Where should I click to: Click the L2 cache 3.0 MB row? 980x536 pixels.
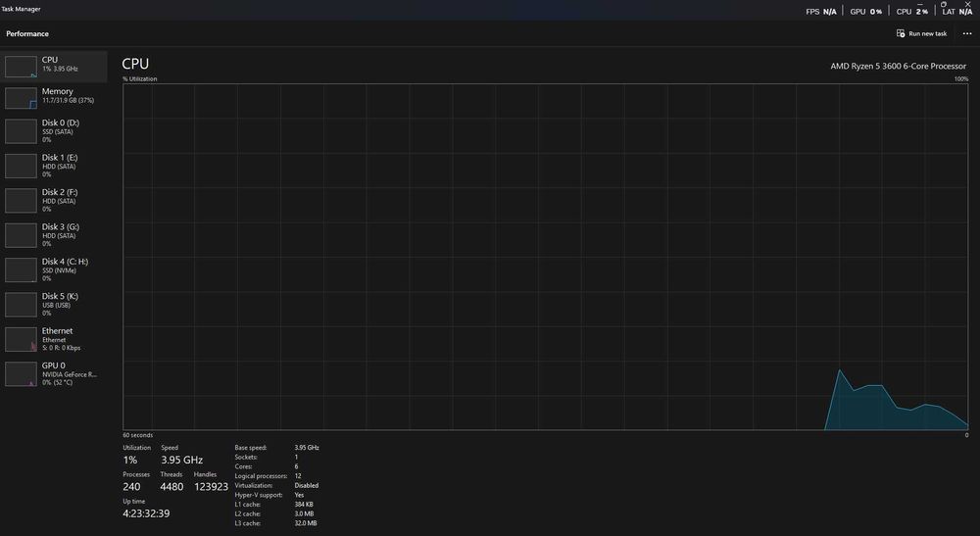point(274,513)
